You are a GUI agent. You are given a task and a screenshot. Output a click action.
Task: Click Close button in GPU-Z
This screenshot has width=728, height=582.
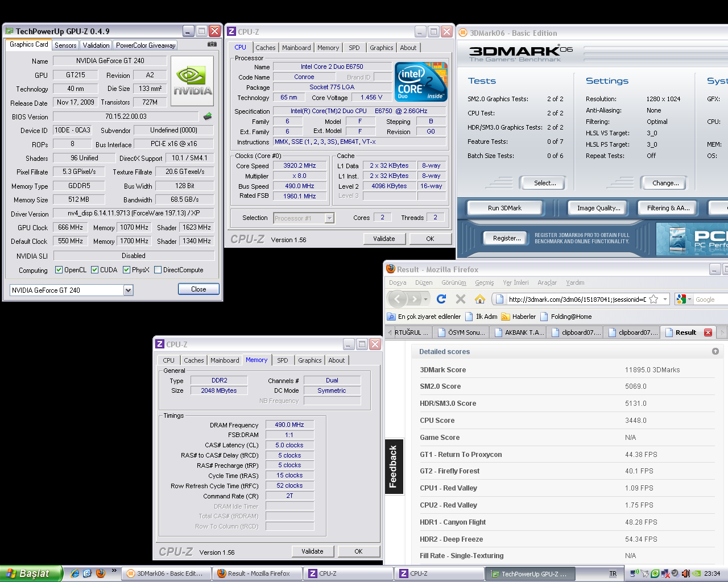[x=198, y=289]
